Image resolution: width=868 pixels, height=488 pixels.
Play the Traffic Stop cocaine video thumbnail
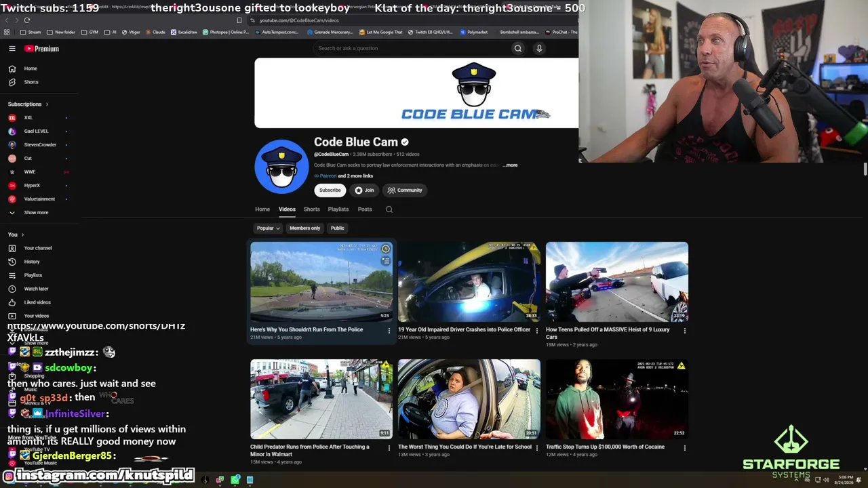coord(617,399)
